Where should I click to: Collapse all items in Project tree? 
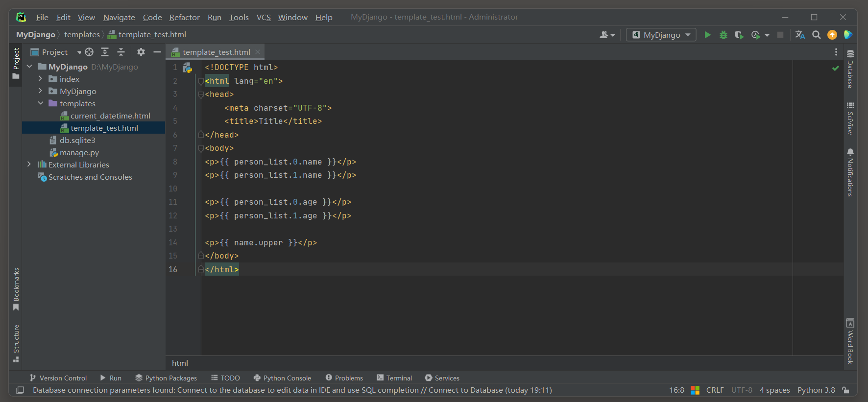click(121, 52)
